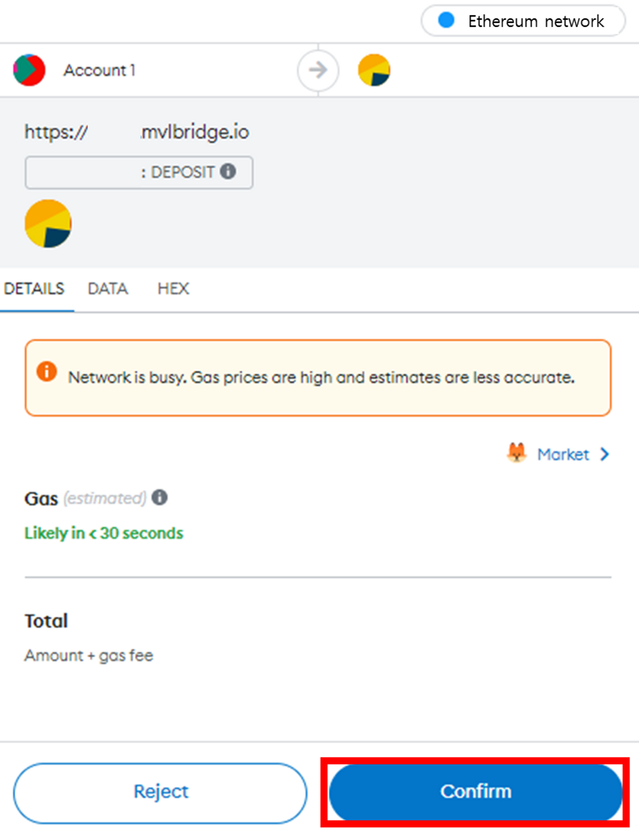Click the info icon beside DEPOSIT
Viewport: 639px width, 840px height.
[228, 171]
